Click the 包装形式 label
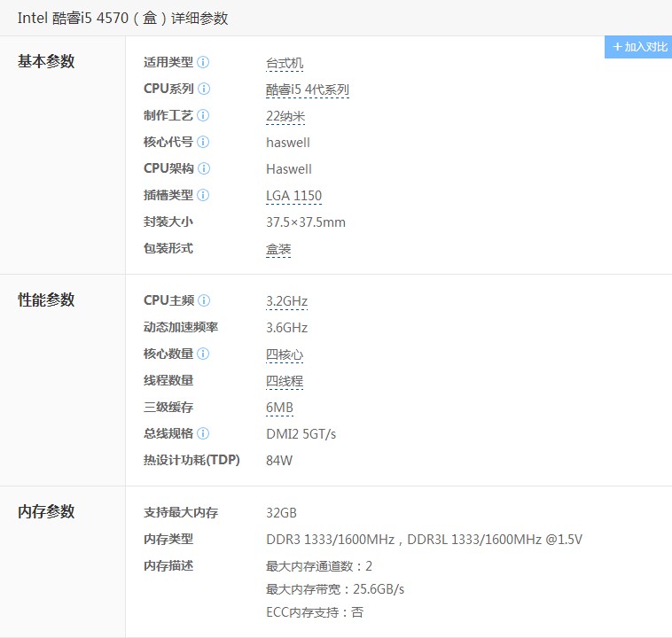The height and width of the screenshot is (638, 672). tap(168, 248)
